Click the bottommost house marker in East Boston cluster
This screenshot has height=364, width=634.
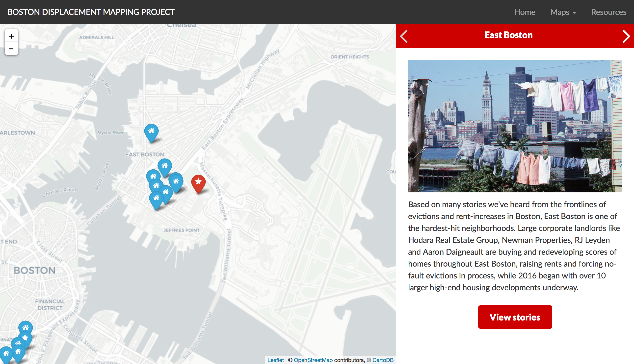coord(156,199)
